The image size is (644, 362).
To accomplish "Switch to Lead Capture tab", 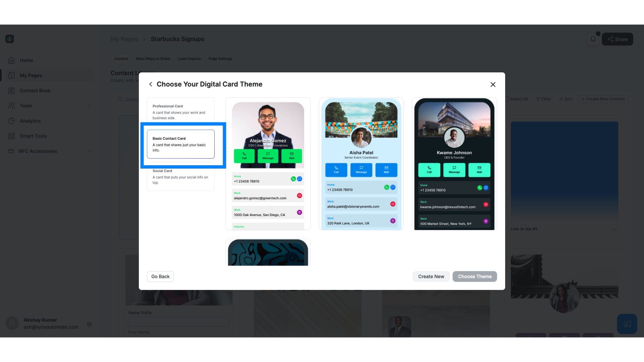I will (189, 58).
